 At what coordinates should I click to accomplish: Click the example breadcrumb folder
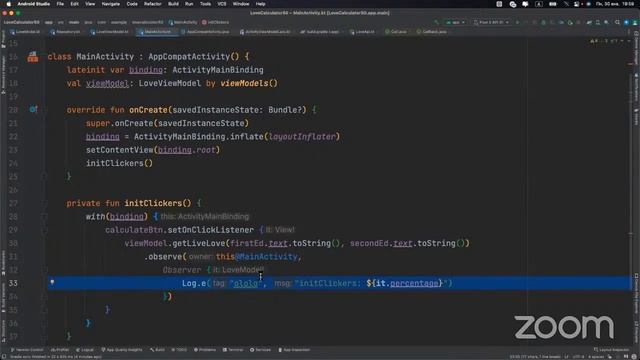(119, 22)
